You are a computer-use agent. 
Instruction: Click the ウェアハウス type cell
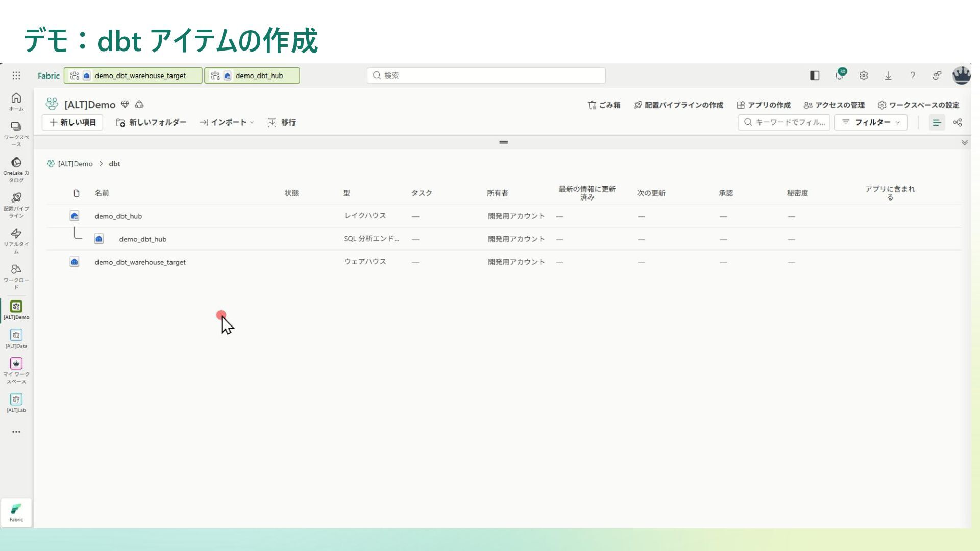tap(365, 262)
